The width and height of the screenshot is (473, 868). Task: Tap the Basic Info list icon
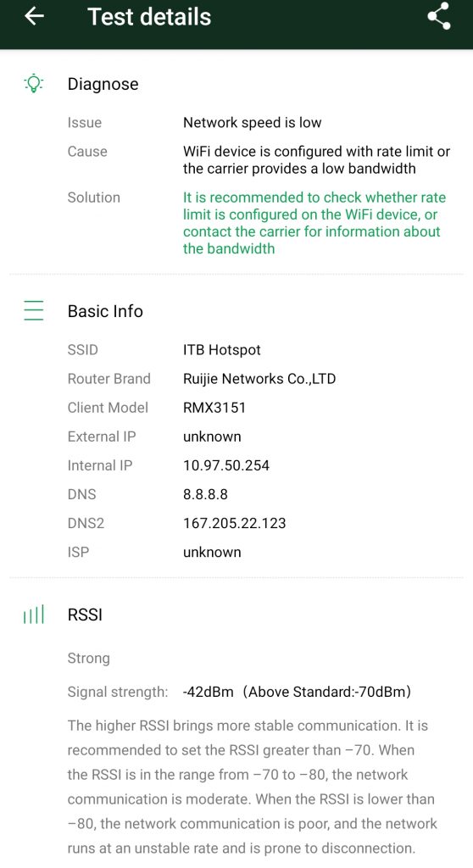tap(33, 310)
